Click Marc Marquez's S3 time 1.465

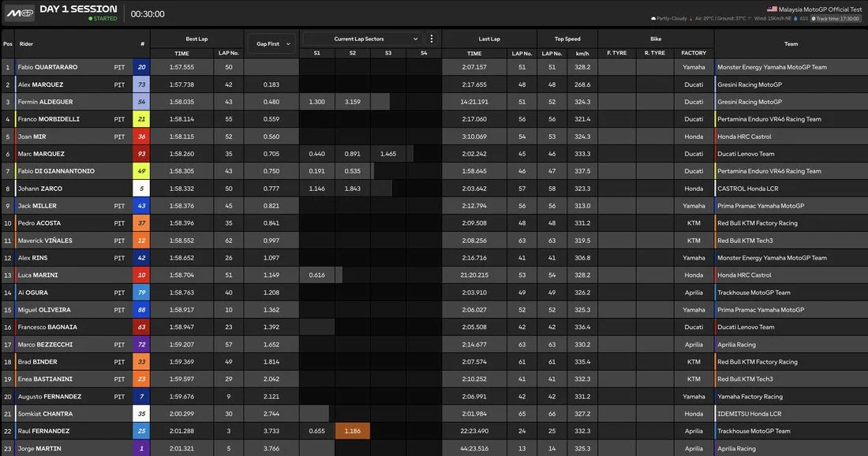click(x=388, y=154)
